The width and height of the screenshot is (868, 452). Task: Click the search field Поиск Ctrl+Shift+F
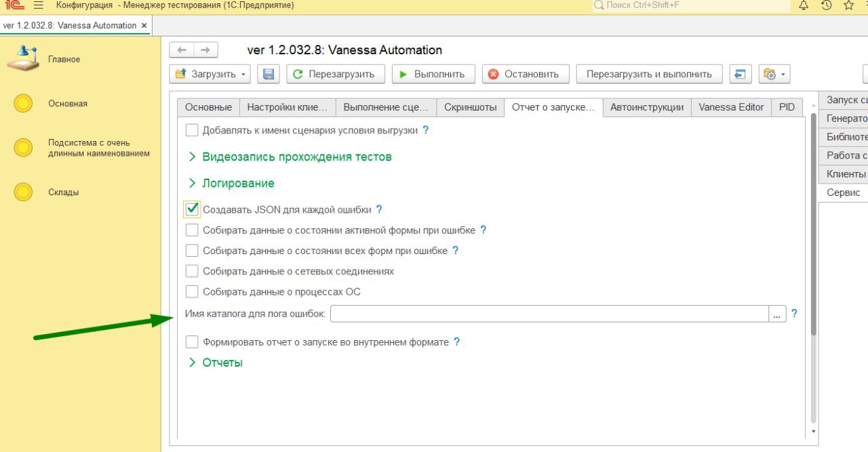coord(692,5)
